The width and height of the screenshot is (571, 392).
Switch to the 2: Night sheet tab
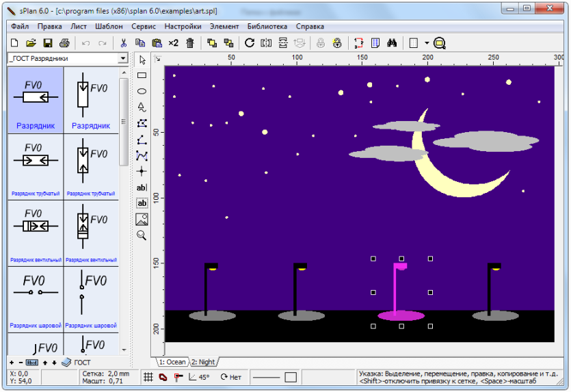pyautogui.click(x=203, y=362)
